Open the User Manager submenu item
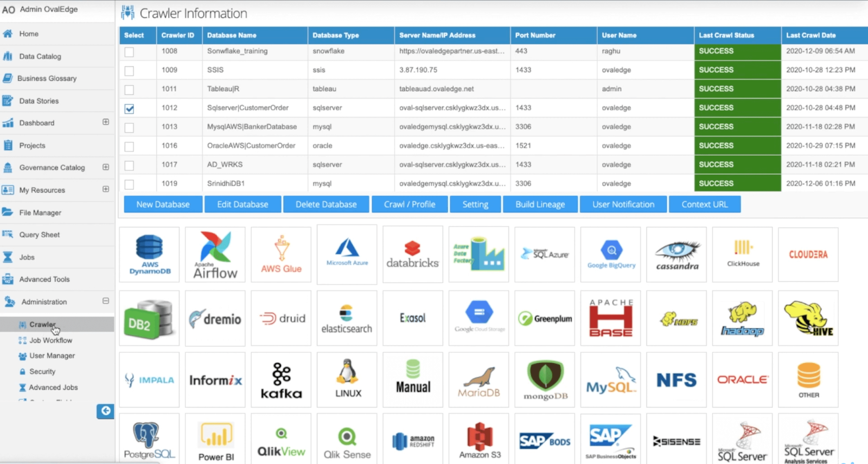 (x=52, y=356)
